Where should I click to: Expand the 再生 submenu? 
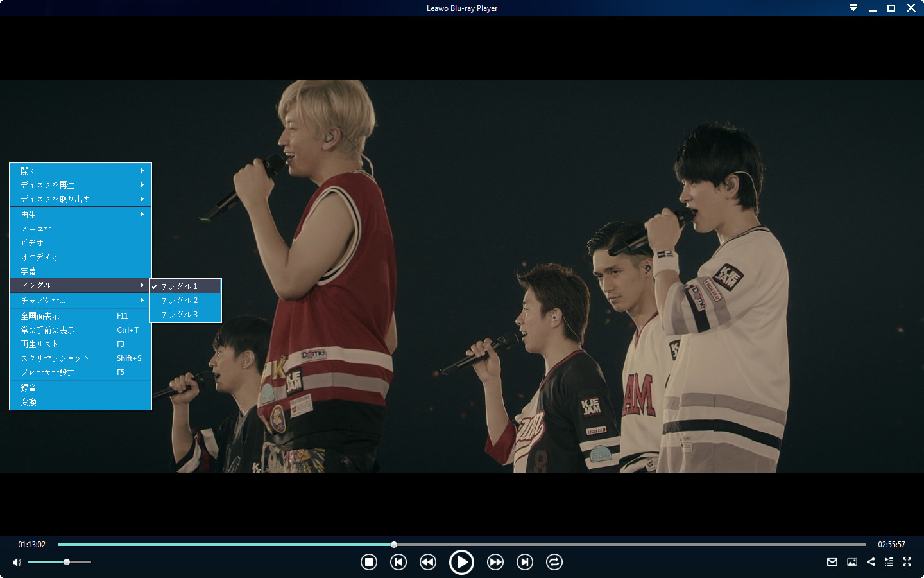[x=80, y=215]
